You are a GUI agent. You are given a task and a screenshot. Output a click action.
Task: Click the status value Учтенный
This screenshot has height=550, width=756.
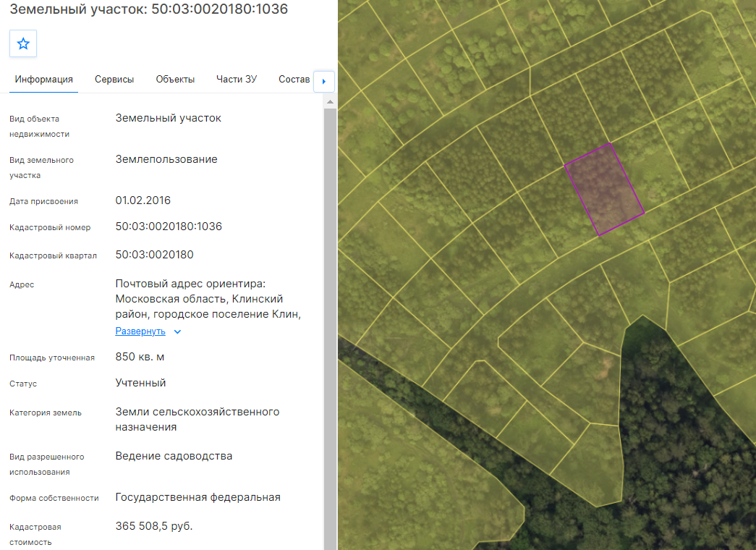click(x=140, y=383)
